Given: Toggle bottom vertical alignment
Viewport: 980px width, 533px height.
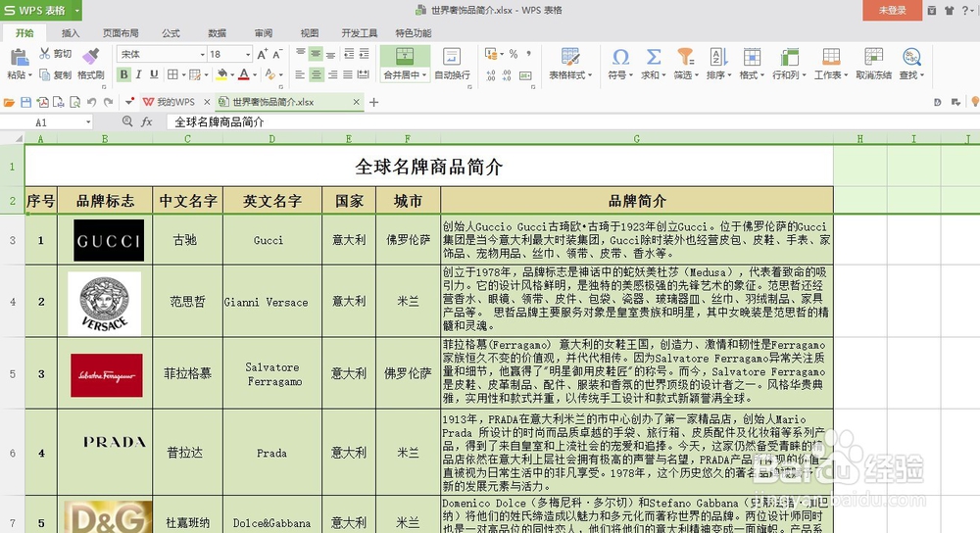Looking at the screenshot, I should point(330,54).
